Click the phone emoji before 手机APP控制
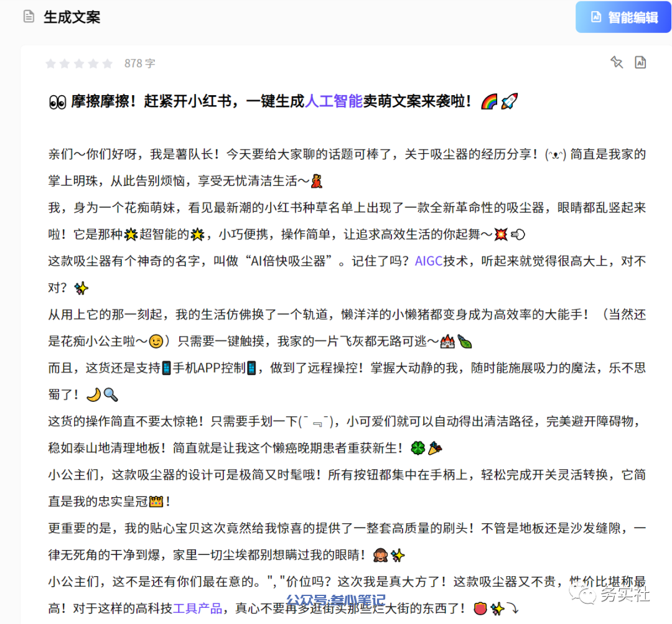The image size is (672, 624). pyautogui.click(x=167, y=368)
